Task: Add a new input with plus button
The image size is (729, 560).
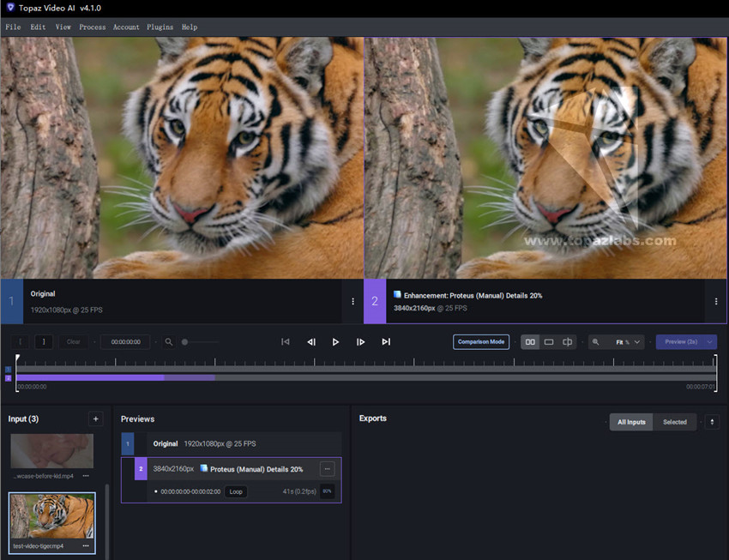Action: (x=95, y=418)
